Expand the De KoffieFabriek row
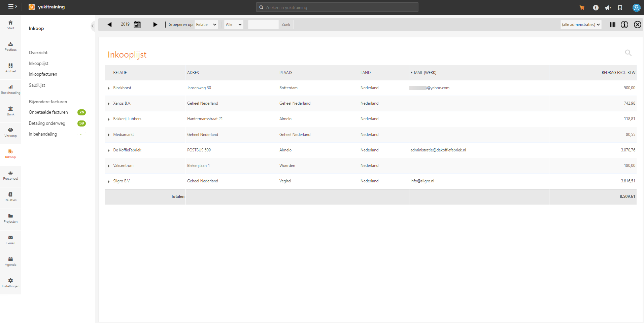 [x=108, y=150]
